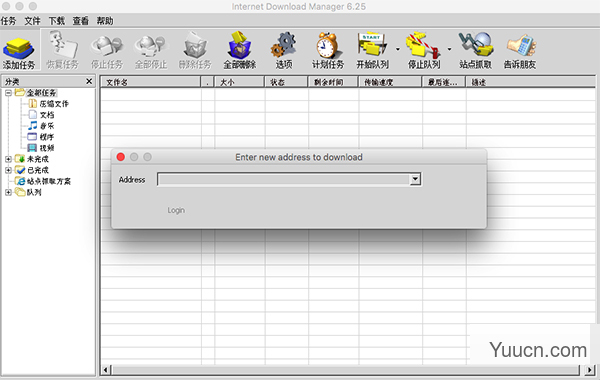Sort by 文件名 column header

click(x=151, y=82)
